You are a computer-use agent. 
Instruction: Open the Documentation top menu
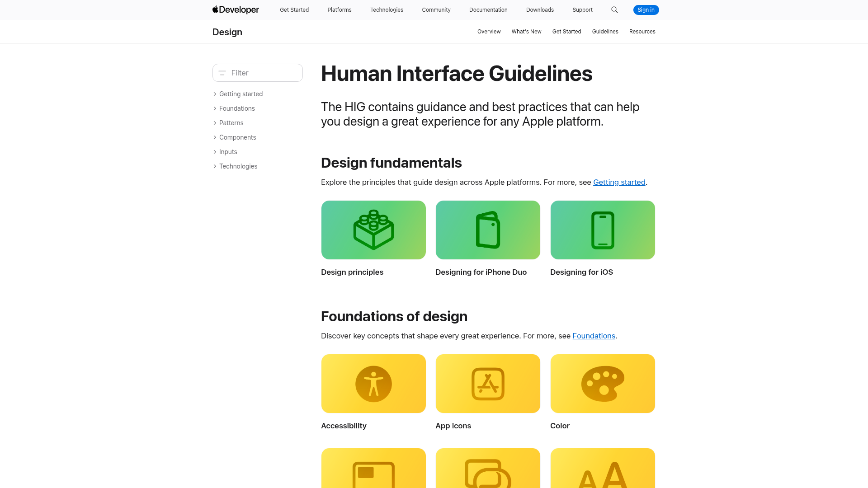pyautogui.click(x=488, y=10)
